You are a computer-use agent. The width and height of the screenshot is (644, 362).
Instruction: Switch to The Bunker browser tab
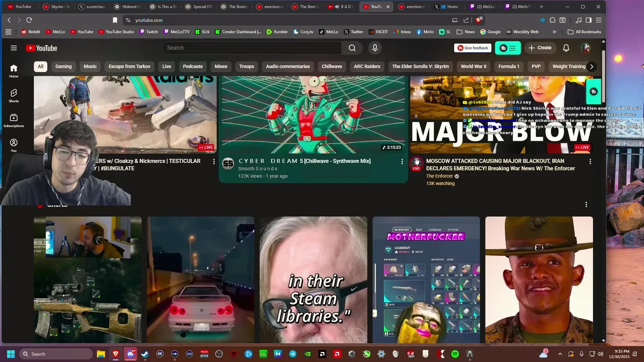click(234, 7)
